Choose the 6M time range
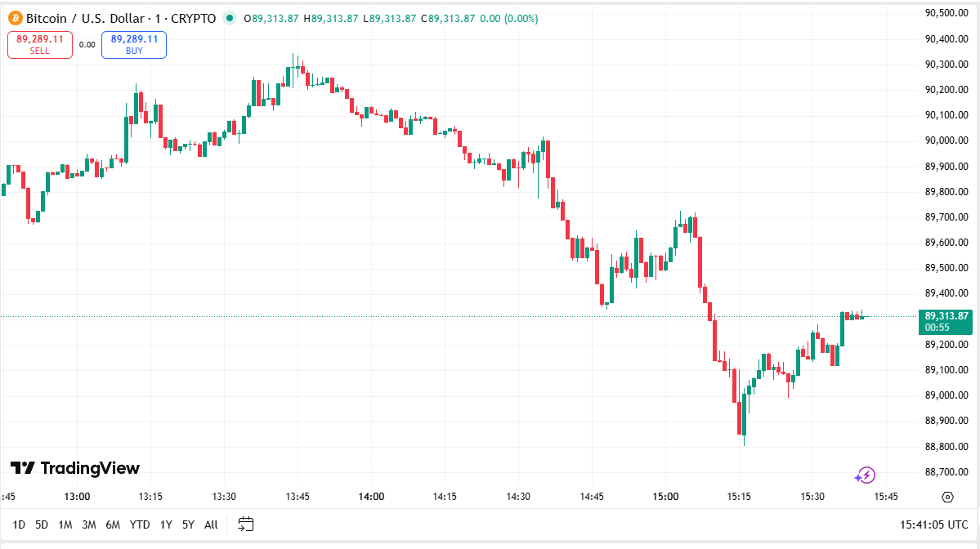The image size is (980, 549). tap(113, 524)
